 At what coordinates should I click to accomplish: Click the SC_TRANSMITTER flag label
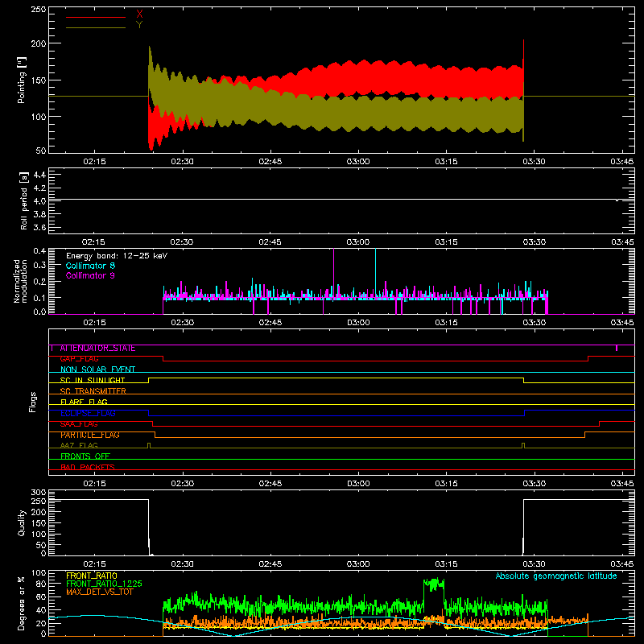tap(93, 391)
